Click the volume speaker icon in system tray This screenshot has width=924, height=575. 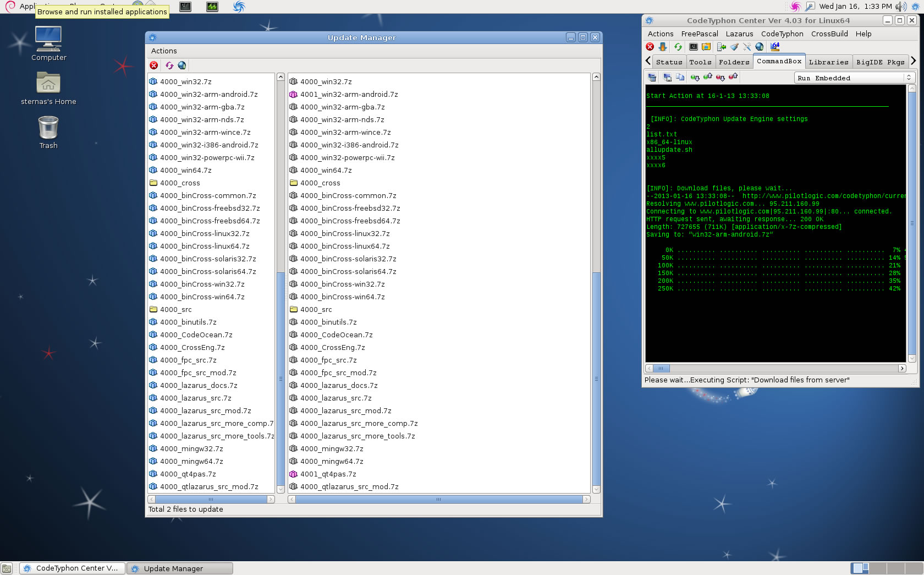900,7
